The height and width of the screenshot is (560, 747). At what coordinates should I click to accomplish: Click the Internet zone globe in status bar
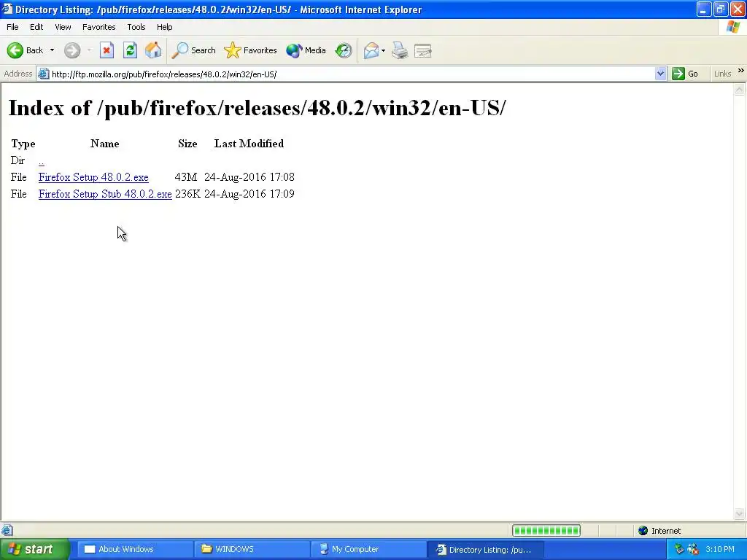[x=643, y=531]
